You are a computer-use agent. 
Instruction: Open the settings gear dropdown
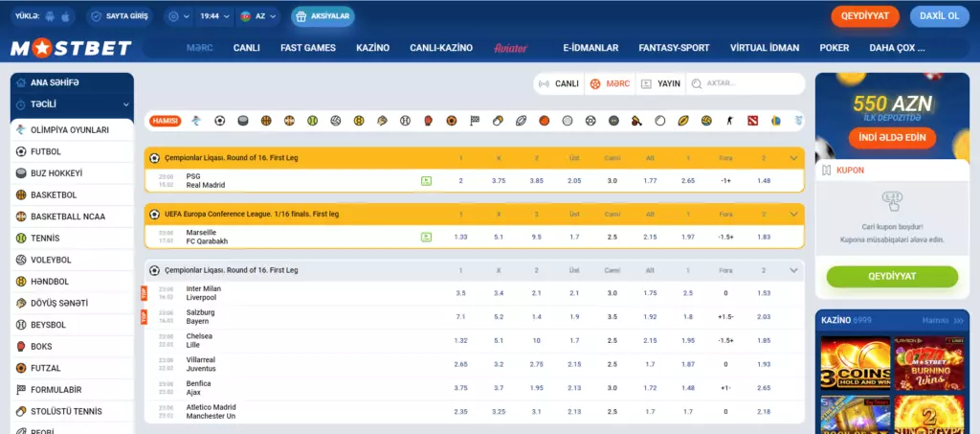(178, 17)
